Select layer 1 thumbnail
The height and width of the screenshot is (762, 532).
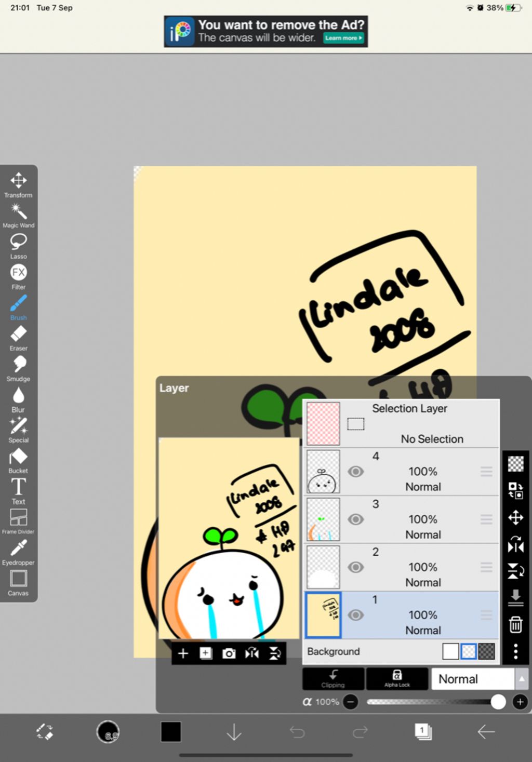[x=323, y=615]
